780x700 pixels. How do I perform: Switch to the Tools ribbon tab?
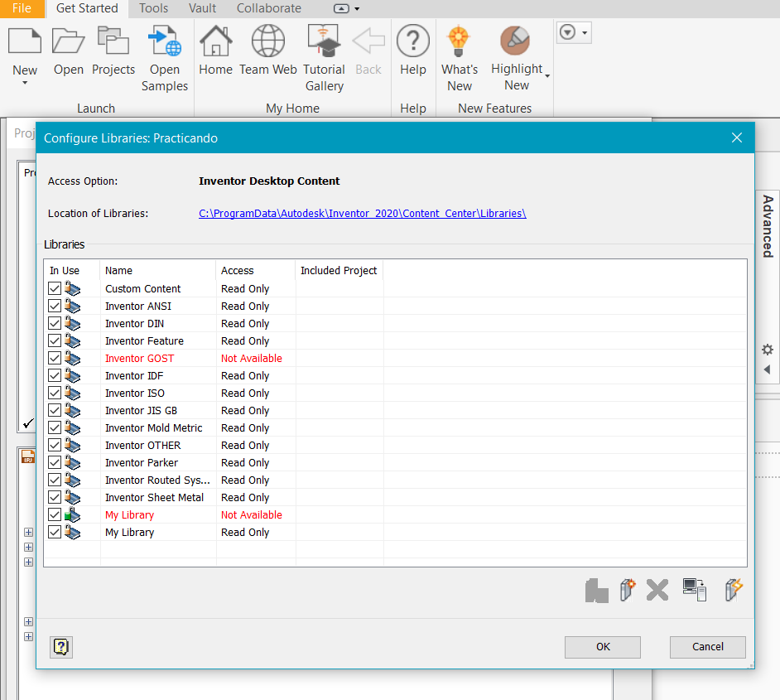(152, 8)
